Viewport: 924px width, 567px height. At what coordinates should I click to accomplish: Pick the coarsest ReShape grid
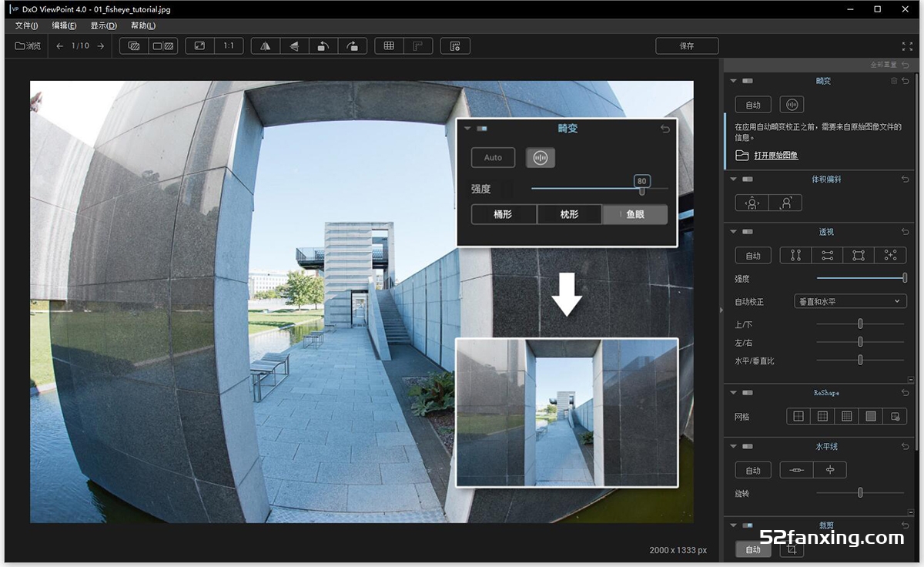pos(798,416)
